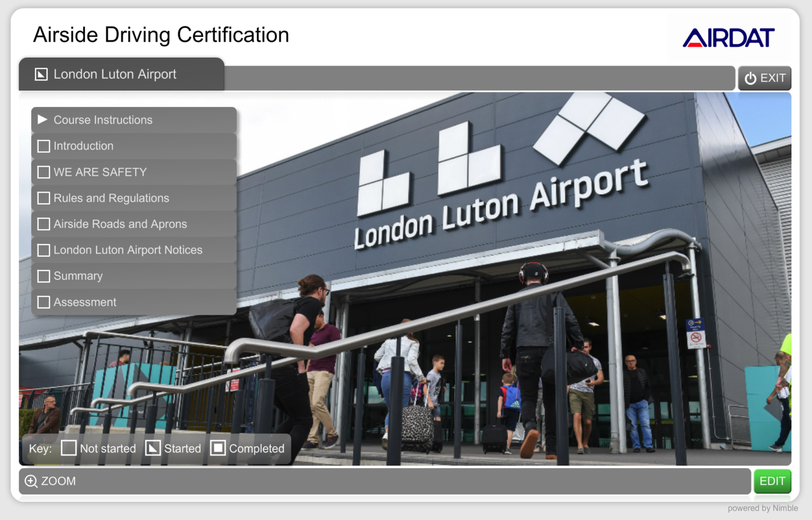Click the power icon next to EXIT

[x=751, y=78]
